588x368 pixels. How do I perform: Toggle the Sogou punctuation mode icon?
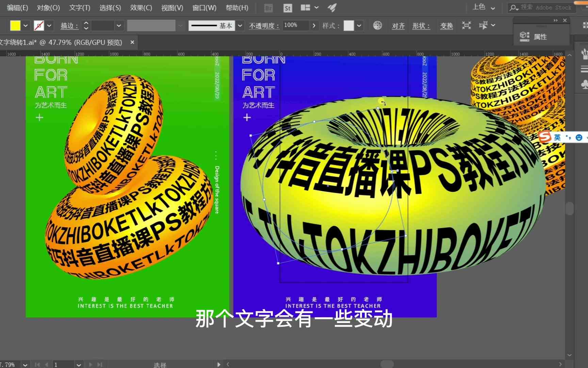568,137
